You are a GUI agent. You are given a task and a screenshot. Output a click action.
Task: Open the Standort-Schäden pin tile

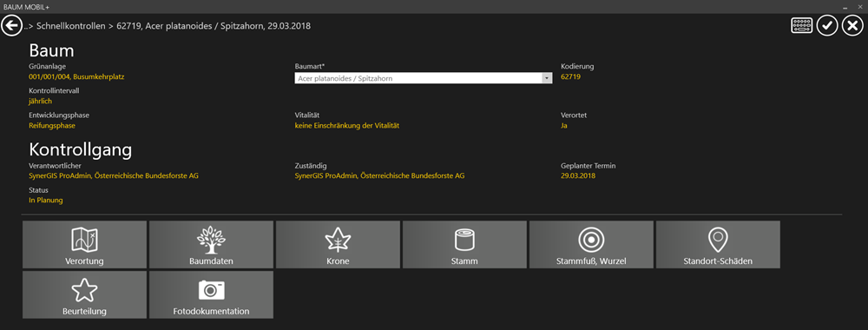point(718,245)
